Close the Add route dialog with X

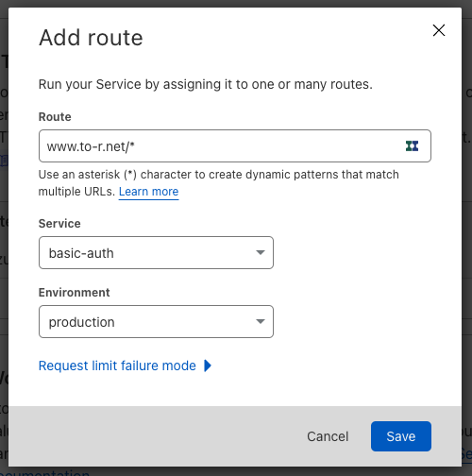pyautogui.click(x=439, y=30)
